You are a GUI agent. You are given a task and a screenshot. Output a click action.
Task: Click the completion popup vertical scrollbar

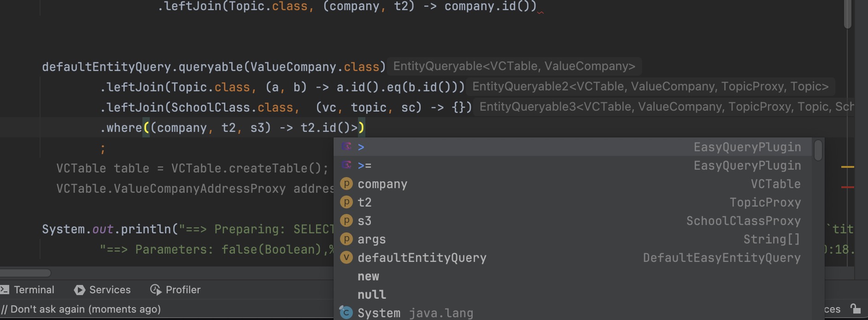tap(818, 150)
